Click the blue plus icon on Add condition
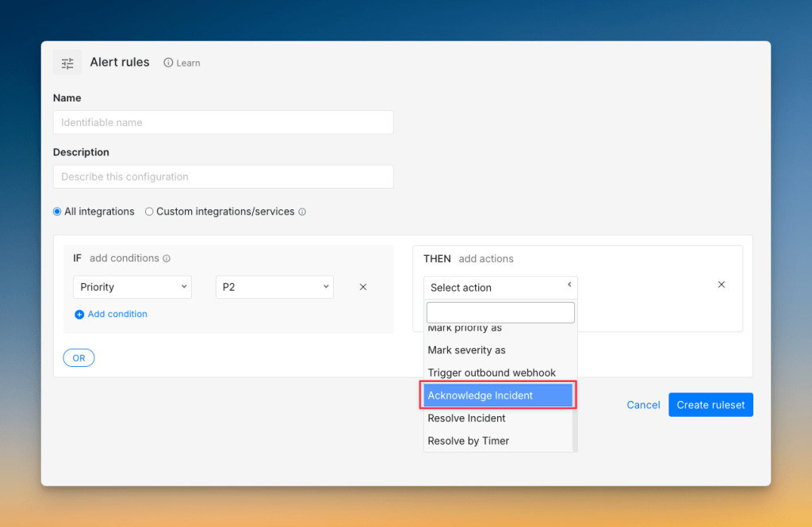Screen dimensions: 812x527 [x=79, y=314]
